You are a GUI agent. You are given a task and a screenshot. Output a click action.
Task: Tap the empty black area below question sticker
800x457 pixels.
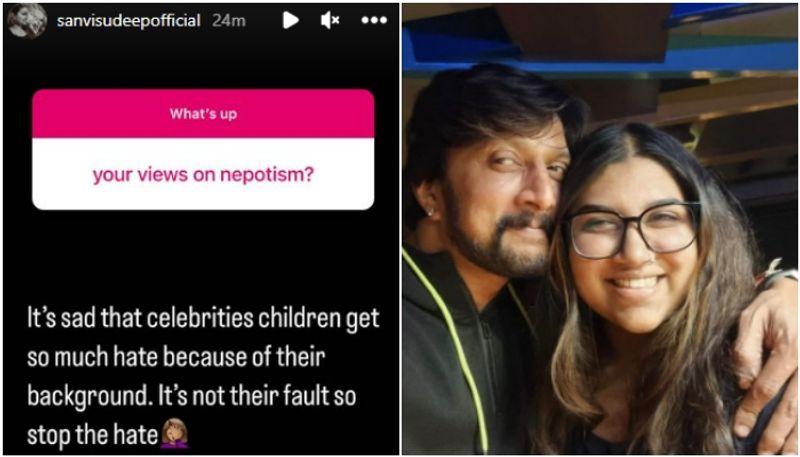pos(203,255)
